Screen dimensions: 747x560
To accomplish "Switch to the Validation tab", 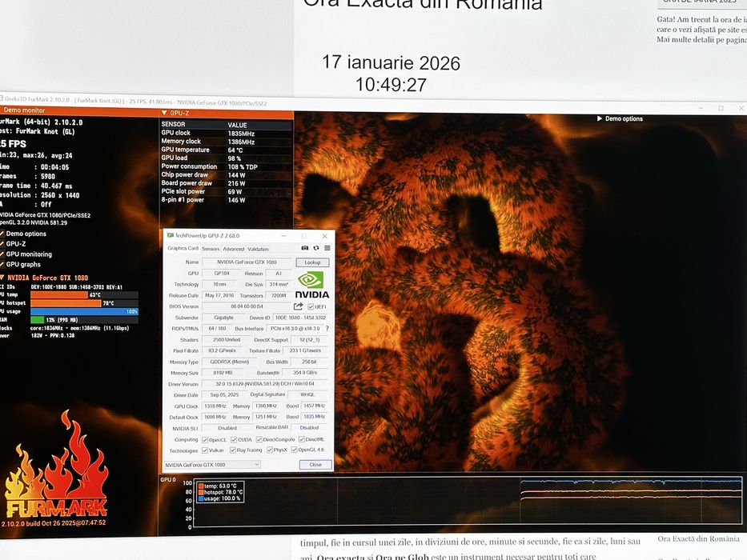I will click(x=259, y=249).
